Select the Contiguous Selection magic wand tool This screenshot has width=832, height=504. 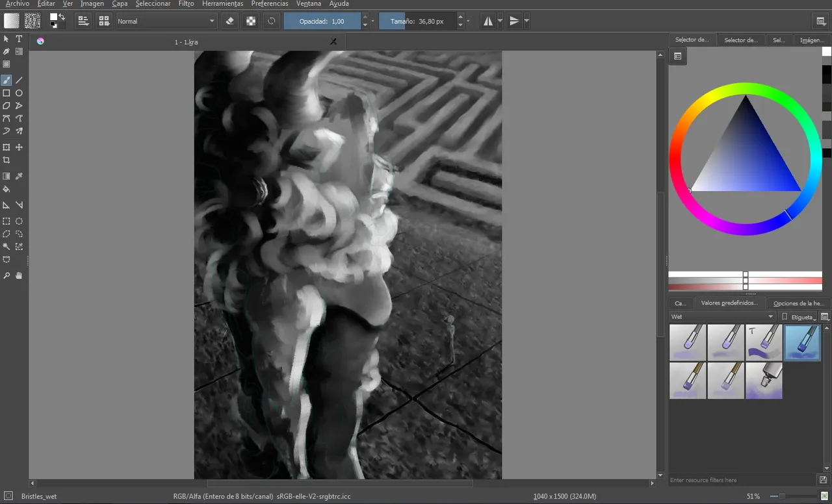tap(6, 247)
